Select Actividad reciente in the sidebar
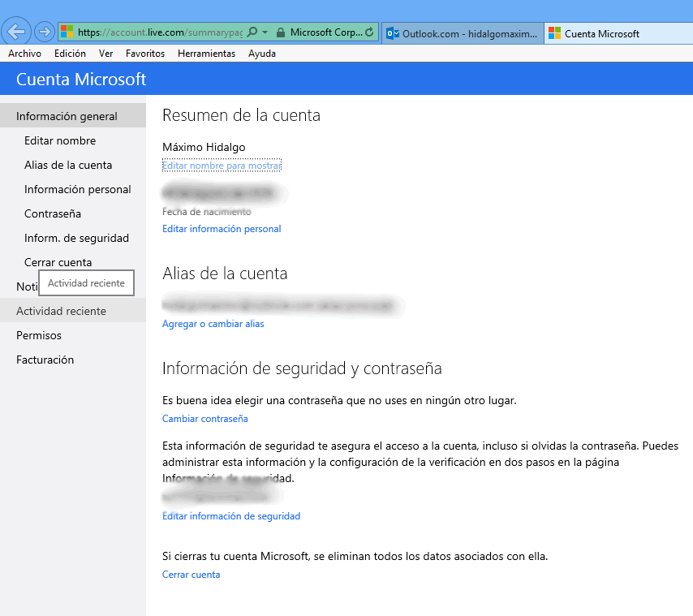 (61, 311)
